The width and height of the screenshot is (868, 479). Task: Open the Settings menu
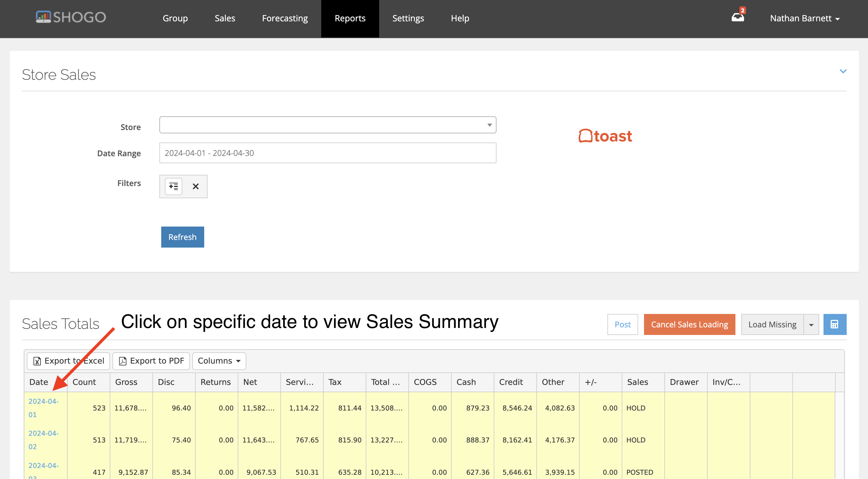(x=408, y=18)
